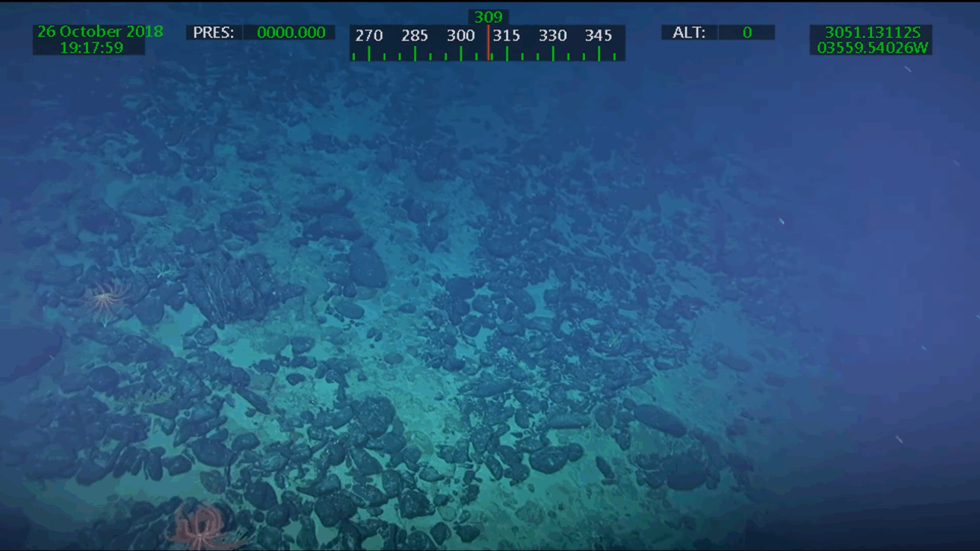This screenshot has height=551, width=980.
Task: Click compass mark 345
Action: [x=599, y=36]
